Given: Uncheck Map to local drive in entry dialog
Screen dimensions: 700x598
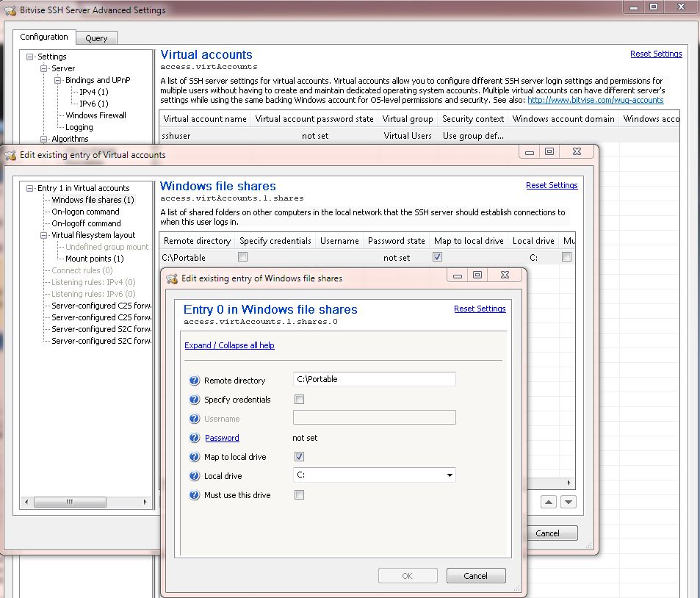Looking at the screenshot, I should tap(300, 456).
